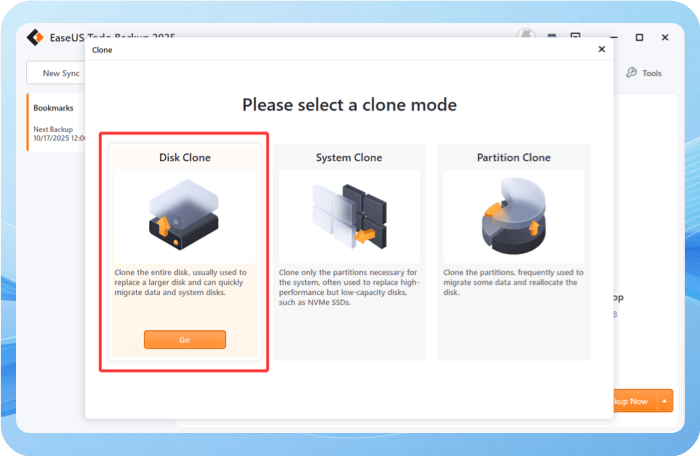Viewport: 700px width, 456px height.
Task: Close the Clone dialog
Action: 602,49
